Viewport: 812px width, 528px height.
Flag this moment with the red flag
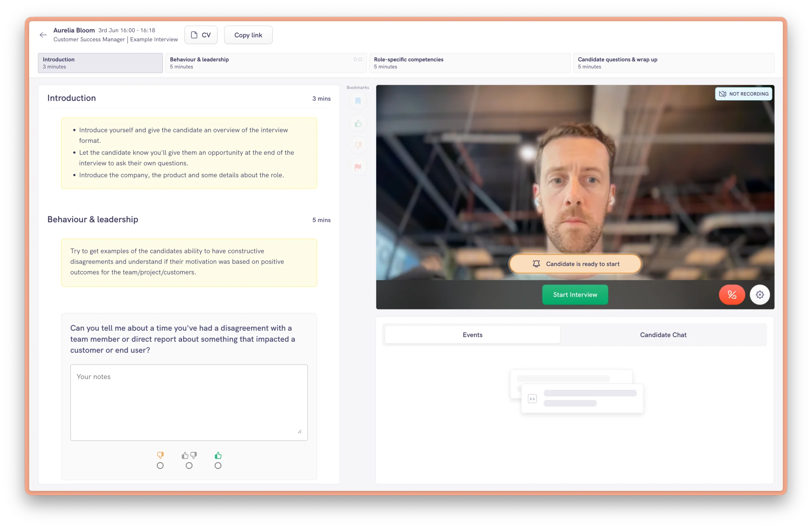(x=358, y=167)
